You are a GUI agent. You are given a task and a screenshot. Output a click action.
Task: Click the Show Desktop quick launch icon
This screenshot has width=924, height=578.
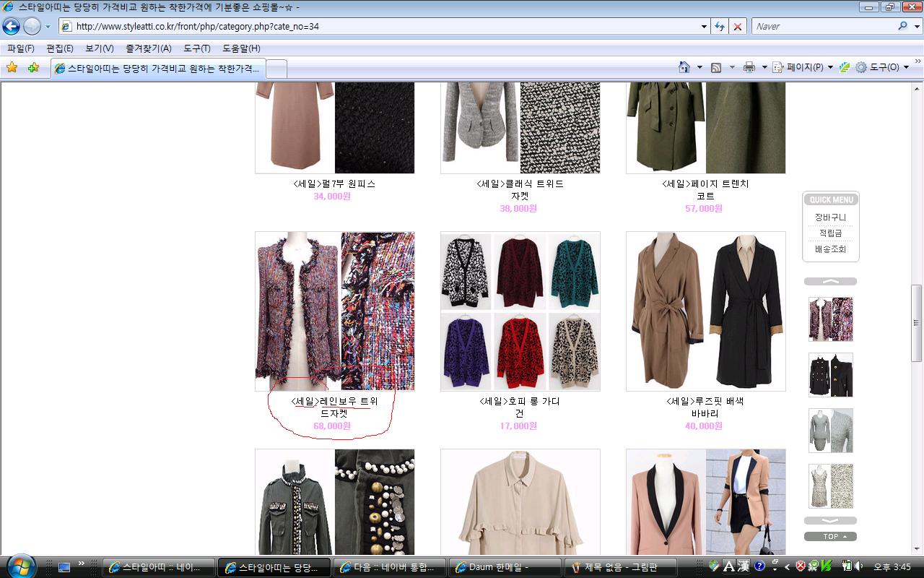64,567
